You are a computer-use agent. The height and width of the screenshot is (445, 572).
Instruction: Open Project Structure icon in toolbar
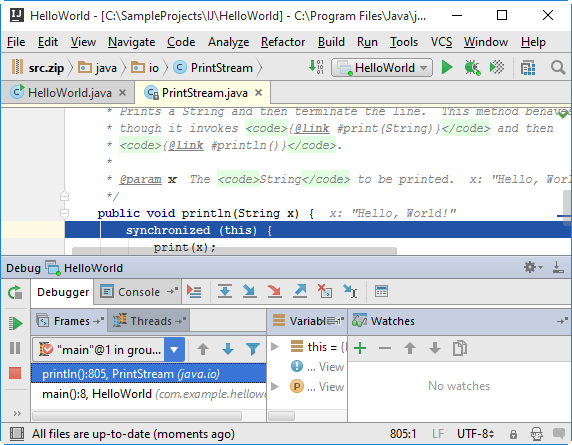coord(528,67)
